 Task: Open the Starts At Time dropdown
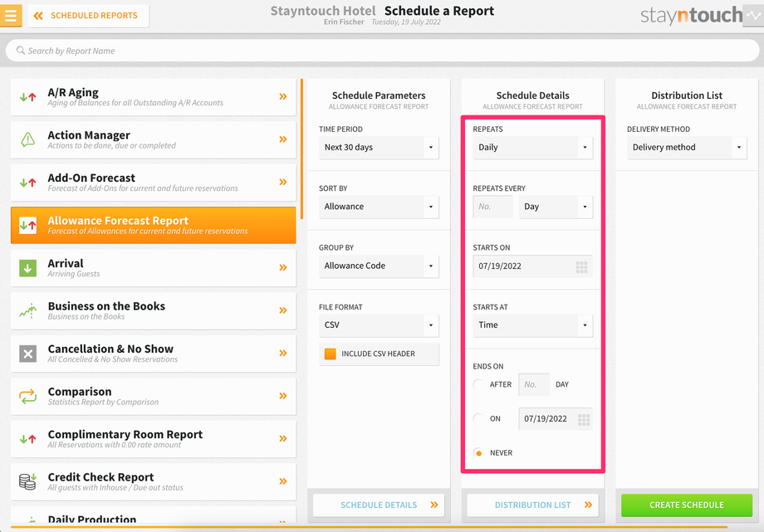532,325
